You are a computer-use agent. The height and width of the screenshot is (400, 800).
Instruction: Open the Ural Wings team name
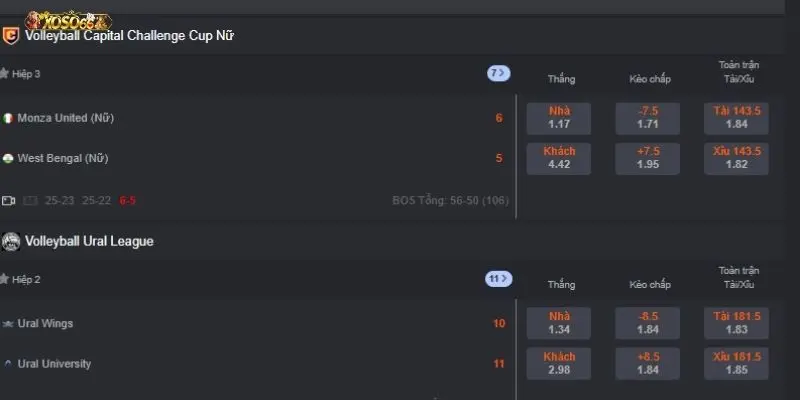(x=45, y=323)
